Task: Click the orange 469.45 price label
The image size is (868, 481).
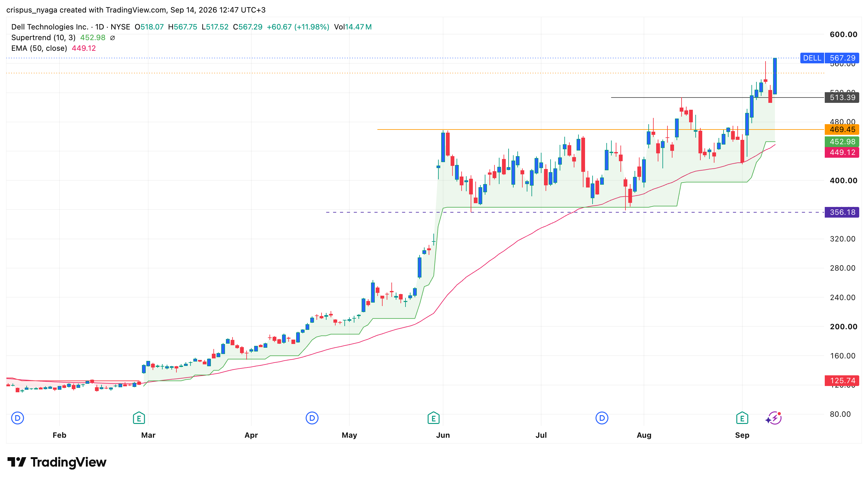Action: [842, 129]
